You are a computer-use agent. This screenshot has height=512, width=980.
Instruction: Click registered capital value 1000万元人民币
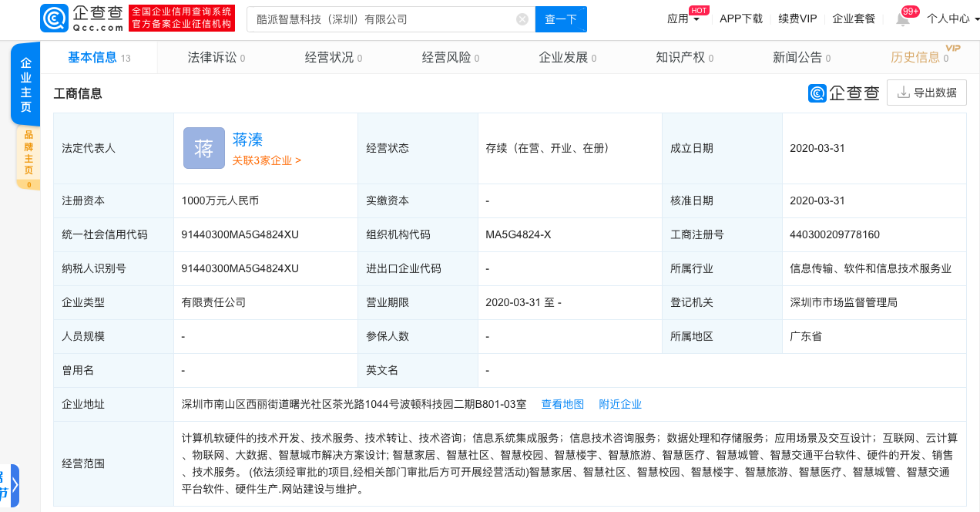(220, 200)
